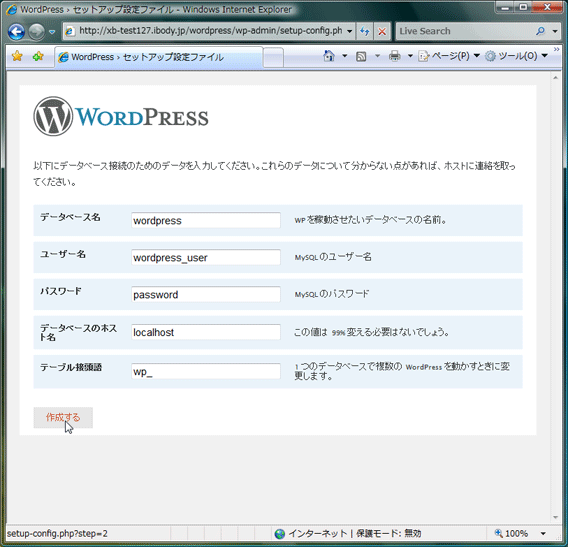The image size is (568, 547).
Task: Open the ツール(O) menu
Action: [x=516, y=56]
